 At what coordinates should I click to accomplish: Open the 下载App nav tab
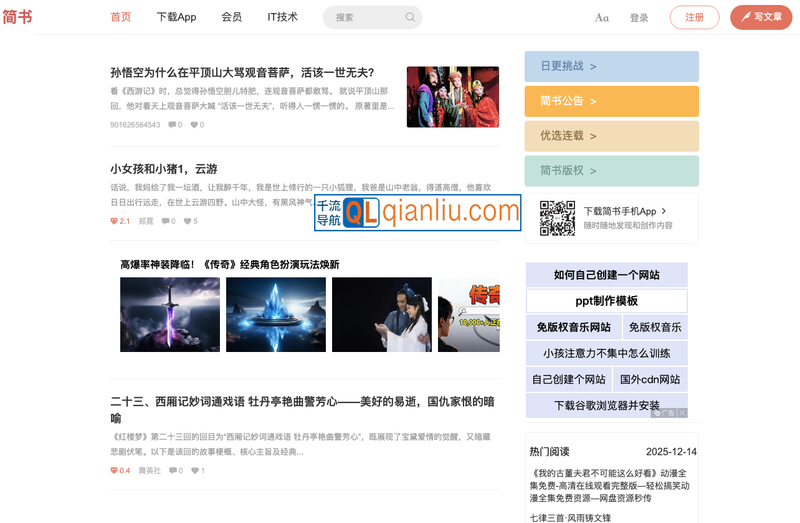(176, 17)
